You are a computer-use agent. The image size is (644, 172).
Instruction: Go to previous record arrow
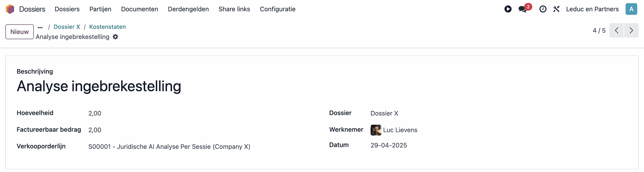616,31
